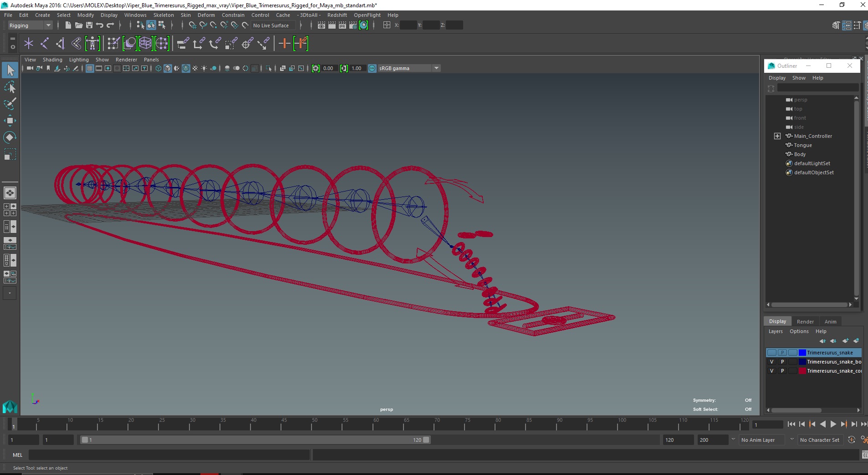Open the Skeleton menu
This screenshot has height=475, width=868.
click(163, 15)
